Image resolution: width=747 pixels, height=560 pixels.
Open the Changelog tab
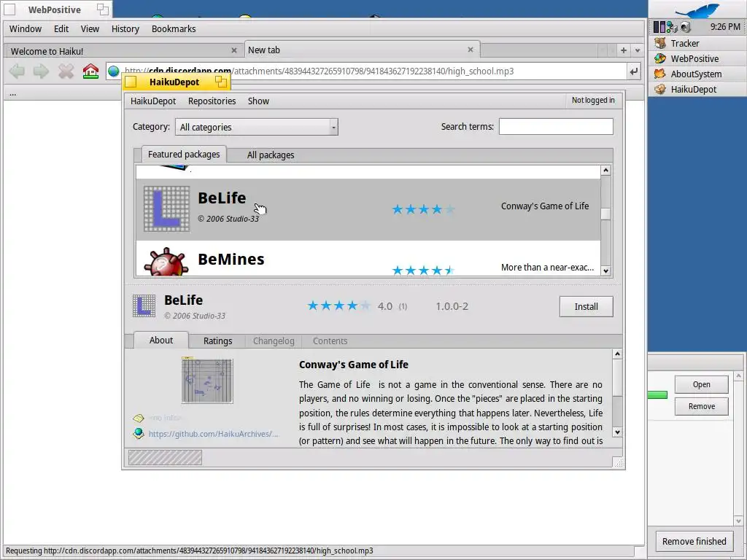(x=274, y=341)
